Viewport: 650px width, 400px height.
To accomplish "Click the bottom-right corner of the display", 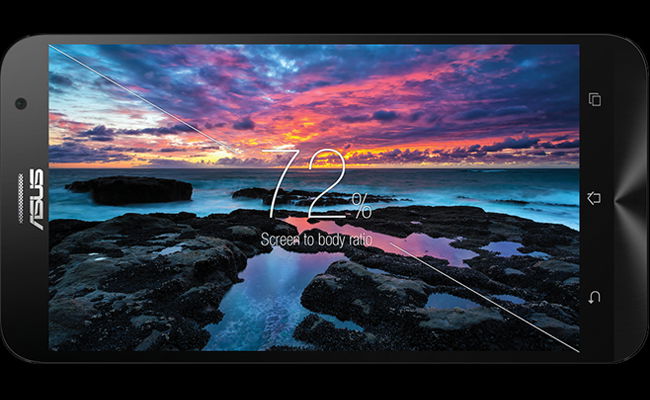I will coord(578,350).
